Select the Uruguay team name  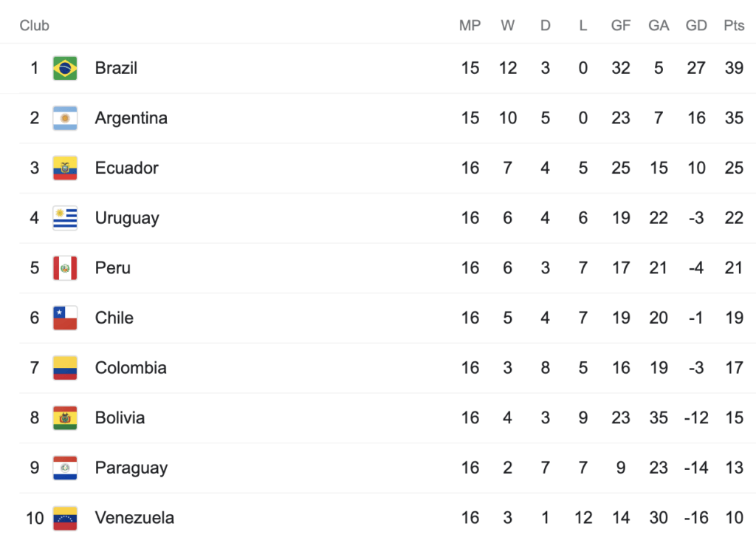pyautogui.click(x=127, y=218)
